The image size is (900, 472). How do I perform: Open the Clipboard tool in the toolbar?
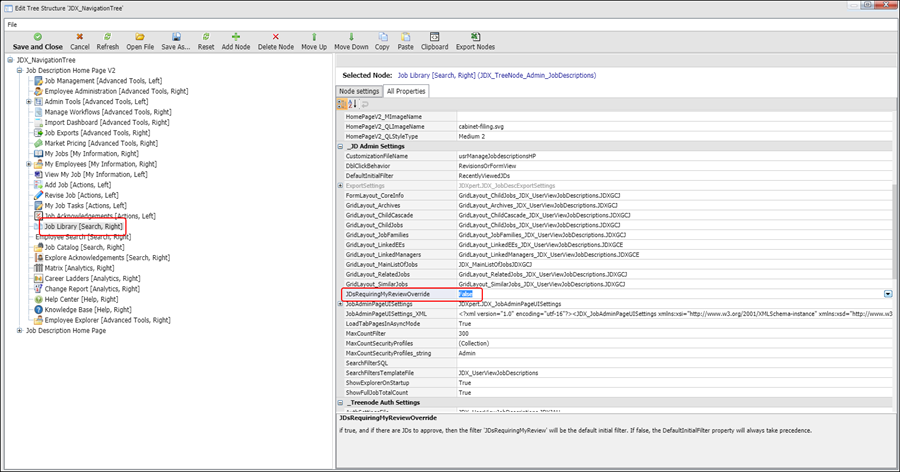[x=434, y=36]
